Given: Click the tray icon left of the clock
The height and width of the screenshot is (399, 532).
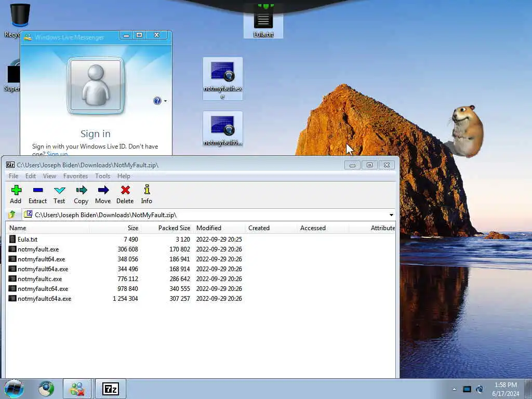Looking at the screenshot, I should (x=480, y=389).
